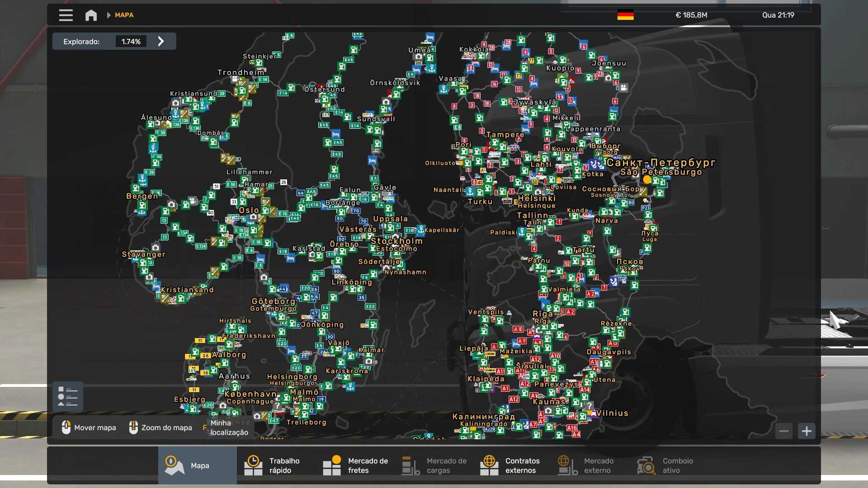Open Mercado de fretes
868x488 pixels.
click(x=357, y=465)
